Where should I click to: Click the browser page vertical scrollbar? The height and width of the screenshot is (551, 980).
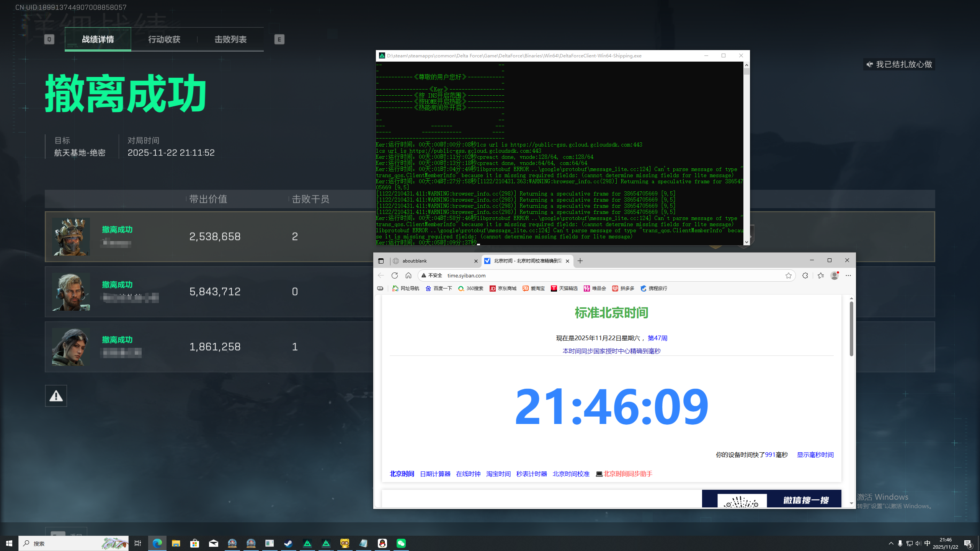(x=851, y=329)
